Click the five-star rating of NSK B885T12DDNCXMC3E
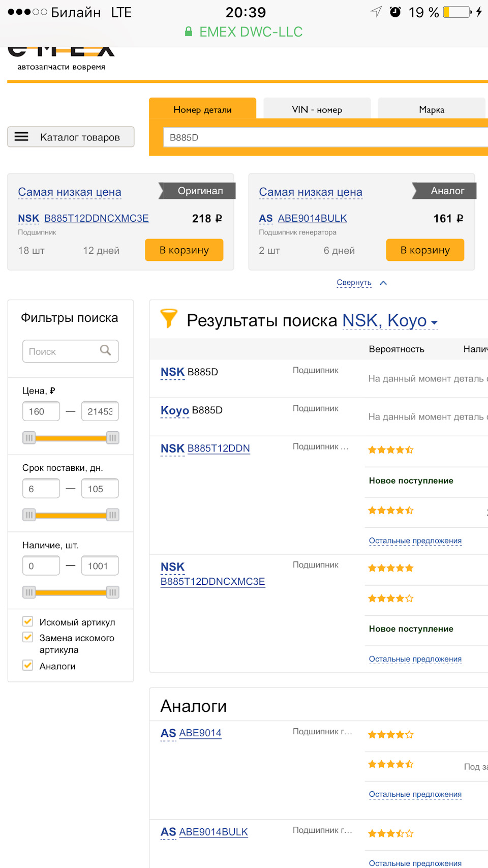The image size is (488, 868). [x=390, y=568]
